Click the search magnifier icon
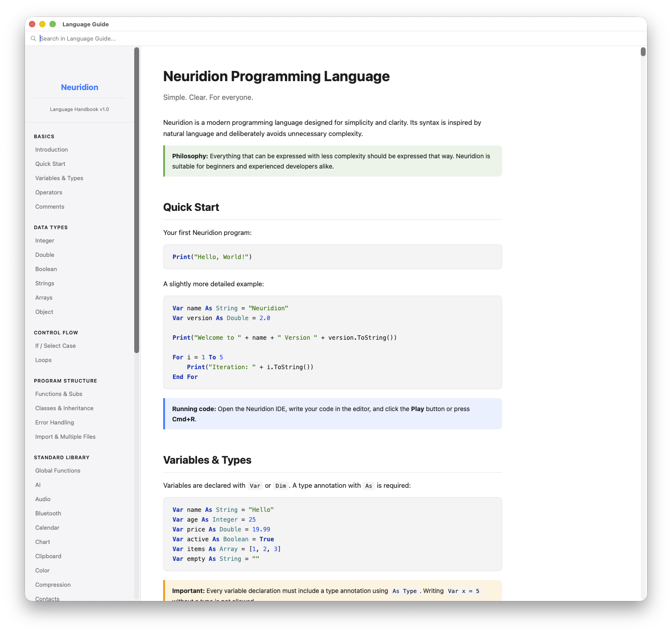672x634 pixels. [x=33, y=38]
